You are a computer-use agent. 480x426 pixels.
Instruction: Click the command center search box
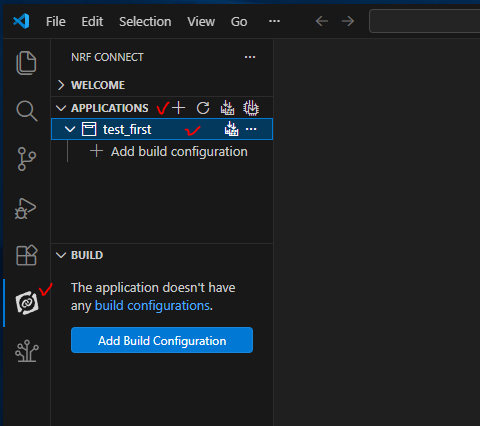pos(425,21)
